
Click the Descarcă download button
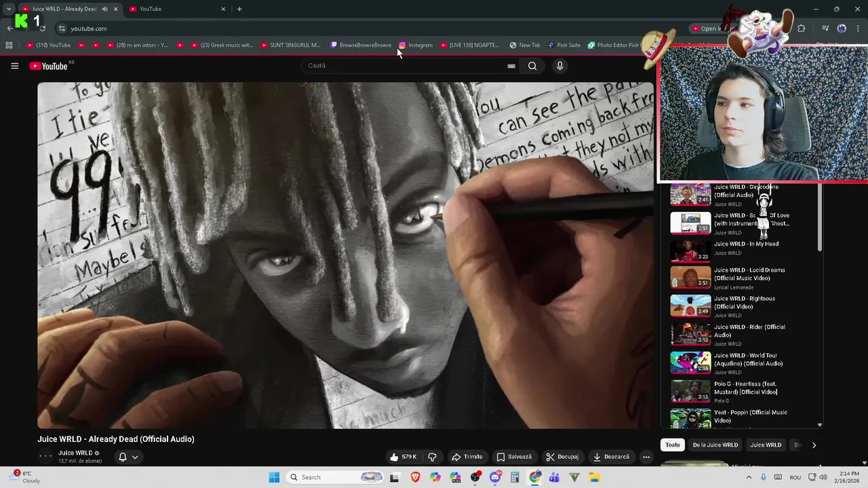click(x=611, y=457)
